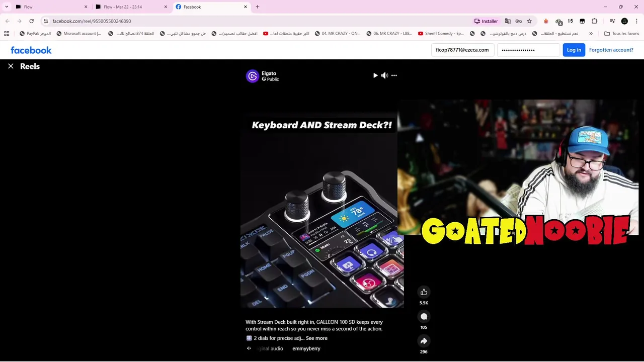Open the cloud extension icon with badge
The width and height of the screenshot is (644, 362).
click(558, 22)
